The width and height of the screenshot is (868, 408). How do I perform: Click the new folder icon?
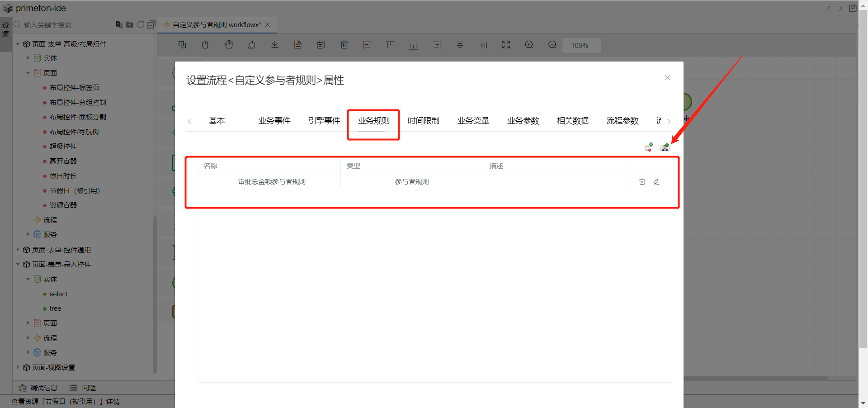pyautogui.click(x=129, y=24)
